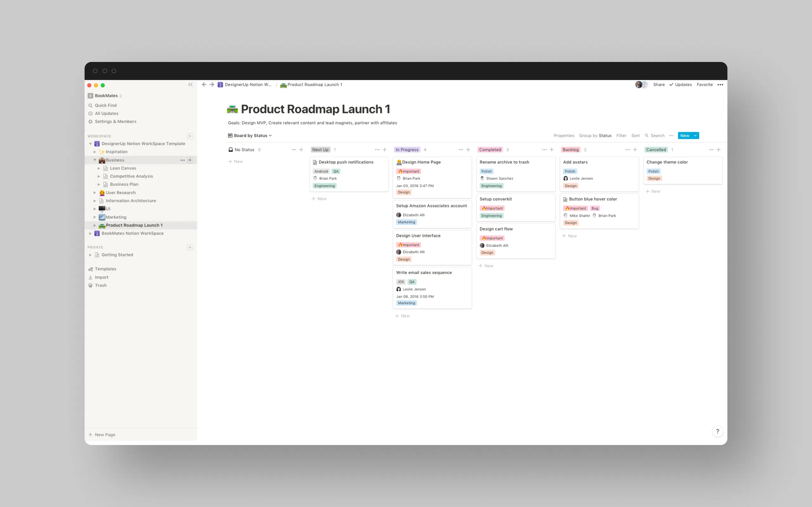Open the Design Home Page card
812x507 pixels.
(x=422, y=162)
